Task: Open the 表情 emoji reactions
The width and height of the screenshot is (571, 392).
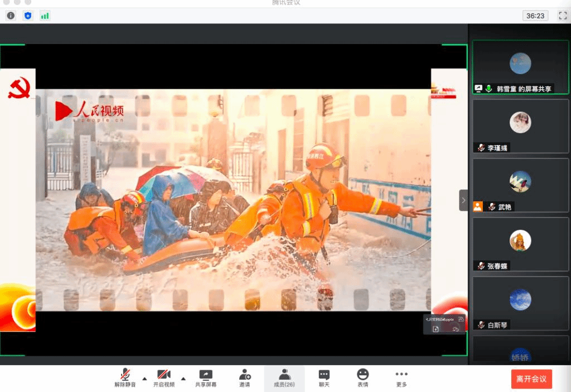Action: (363, 378)
